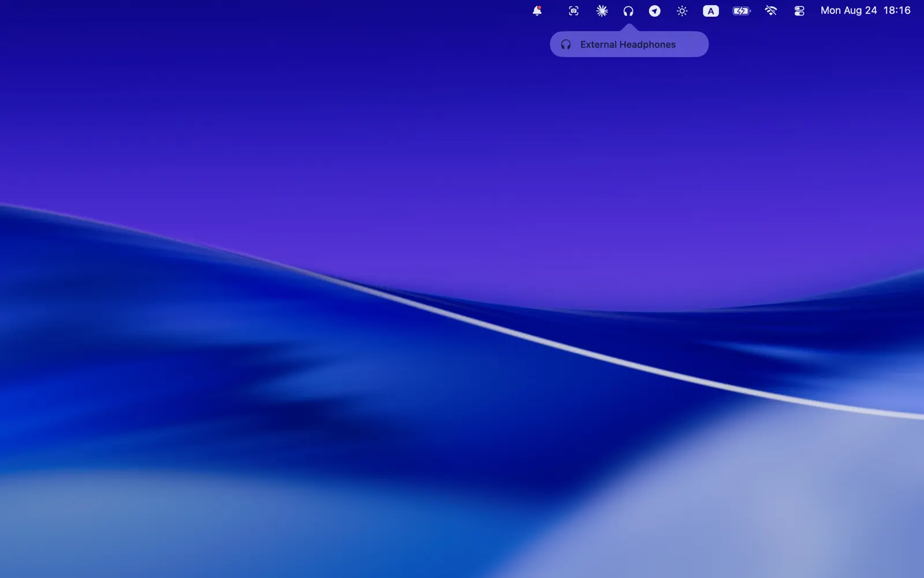The height and width of the screenshot is (578, 924).
Task: Open the notification bell in menu bar
Action: pyautogui.click(x=537, y=11)
